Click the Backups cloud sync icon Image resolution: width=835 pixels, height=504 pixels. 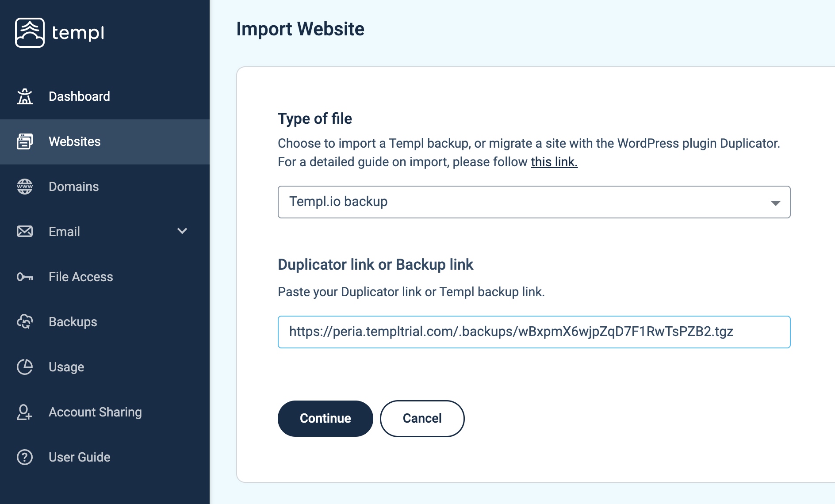pyautogui.click(x=25, y=321)
